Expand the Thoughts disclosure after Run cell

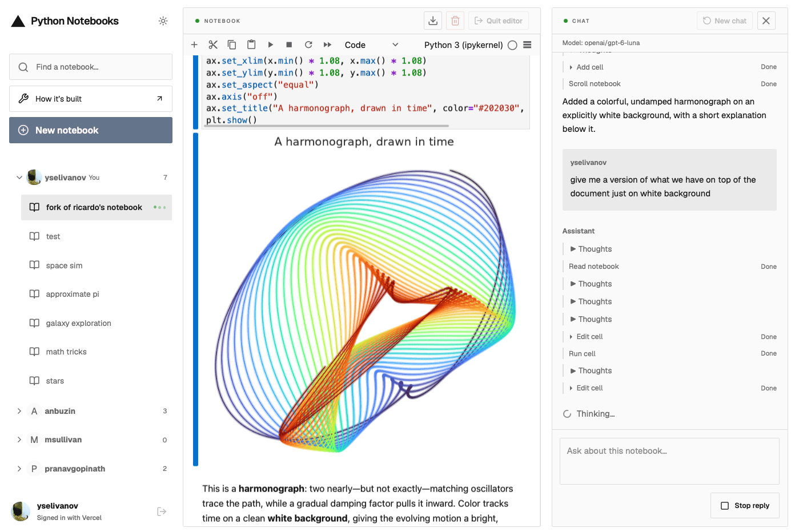coord(591,370)
